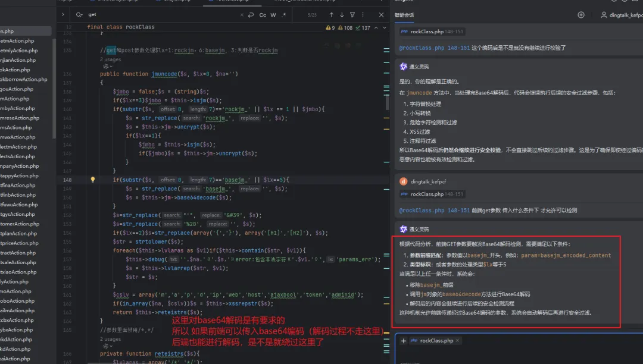
Task: Open mpanyAction.php in file list
Action: tap(20, 166)
